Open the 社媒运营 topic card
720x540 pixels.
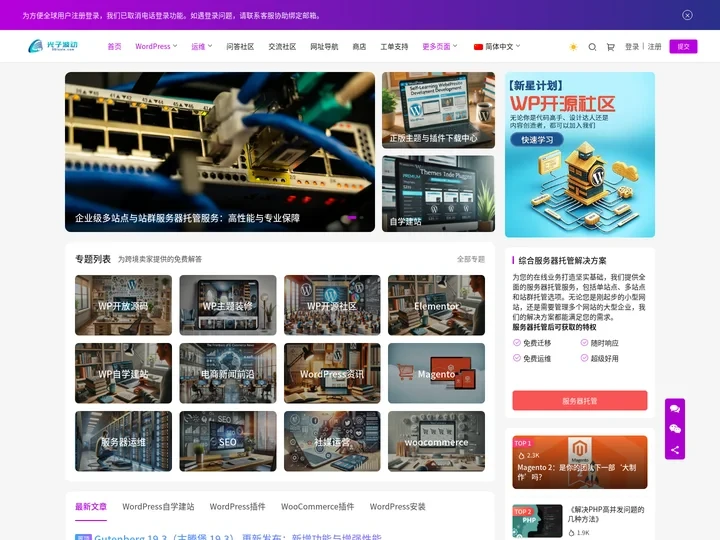(x=332, y=441)
